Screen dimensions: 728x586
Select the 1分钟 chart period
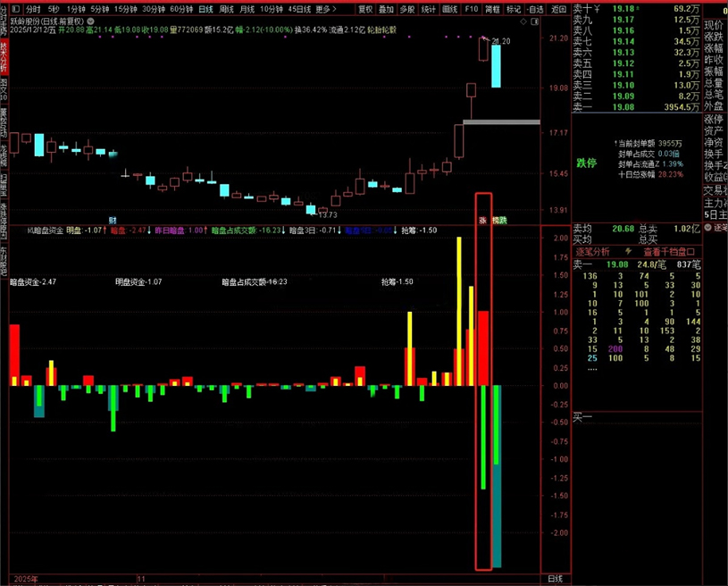76,9
